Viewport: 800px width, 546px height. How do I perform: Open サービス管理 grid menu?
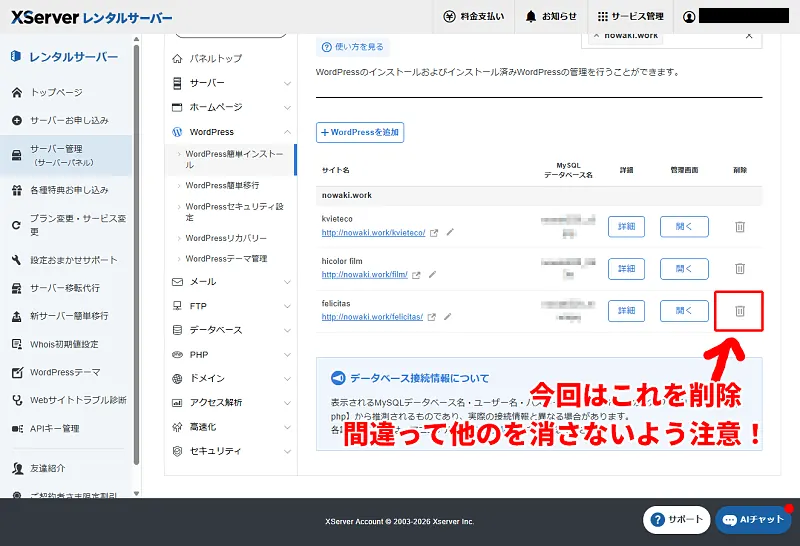(x=631, y=16)
